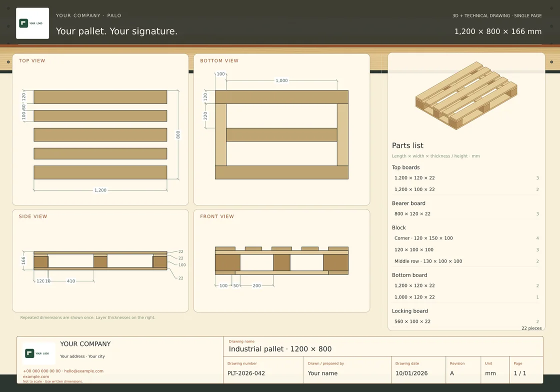Click the '1,200 × 800 × 166 mm' dimensions text

point(498,31)
